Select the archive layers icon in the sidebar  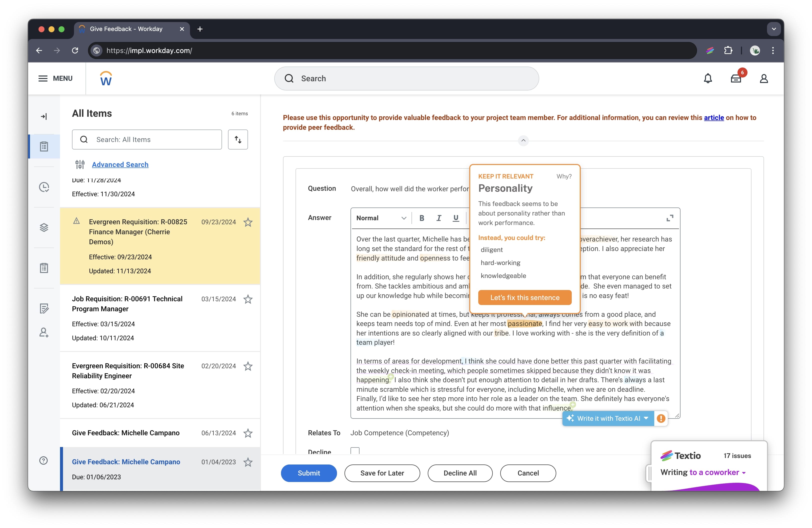[44, 227]
